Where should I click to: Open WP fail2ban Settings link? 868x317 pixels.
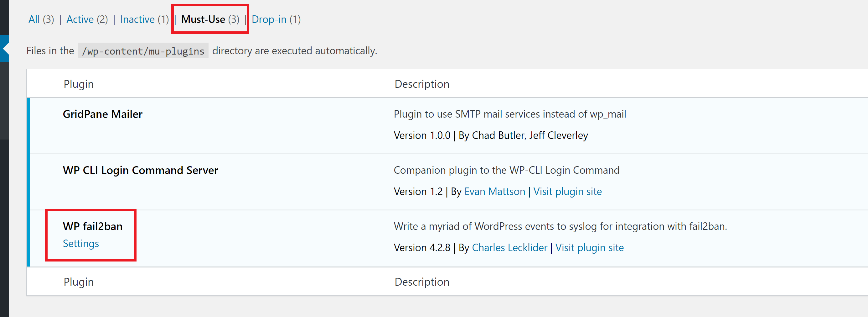coord(81,244)
